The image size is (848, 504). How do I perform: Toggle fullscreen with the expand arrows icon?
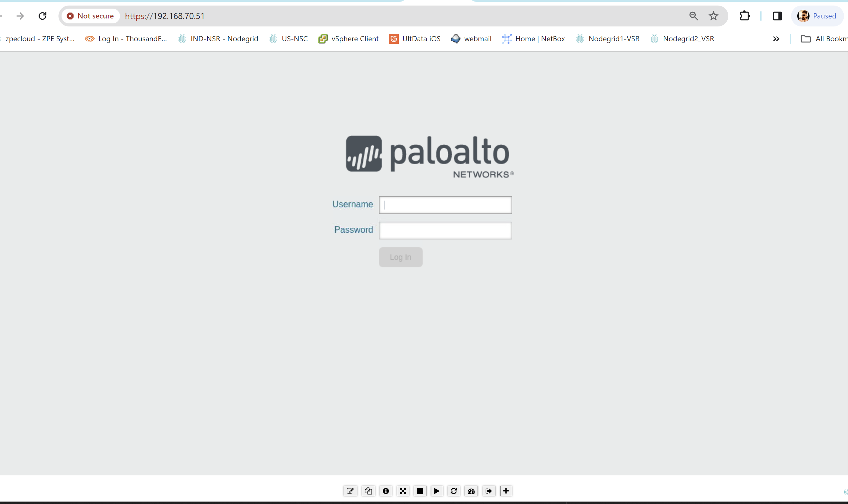(403, 491)
